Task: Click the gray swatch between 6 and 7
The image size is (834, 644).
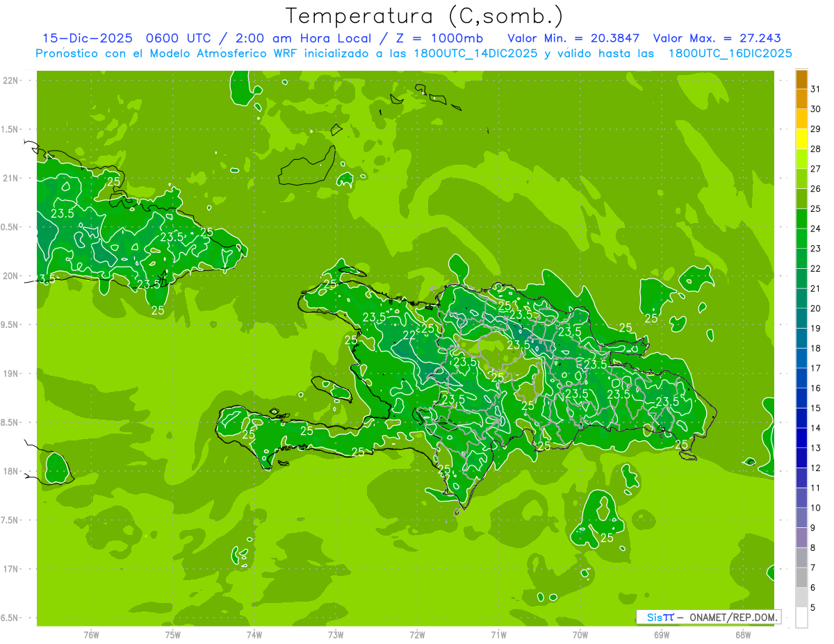Action: click(x=801, y=578)
